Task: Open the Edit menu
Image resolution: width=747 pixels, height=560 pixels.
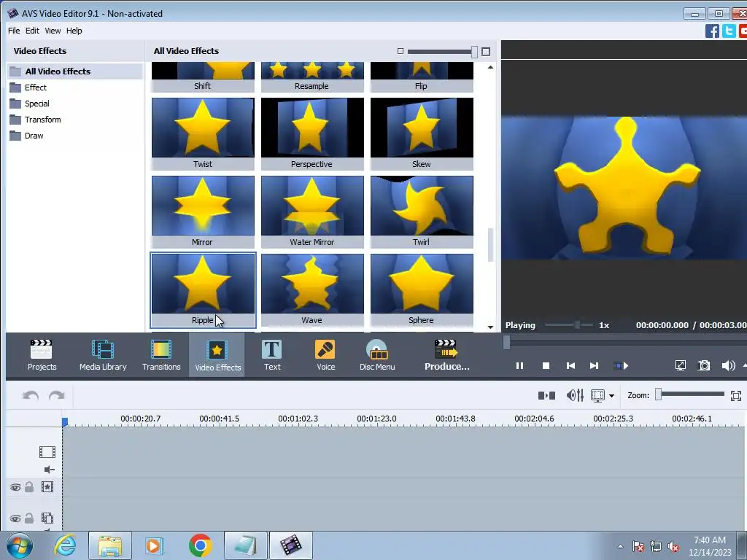Action: click(x=32, y=31)
